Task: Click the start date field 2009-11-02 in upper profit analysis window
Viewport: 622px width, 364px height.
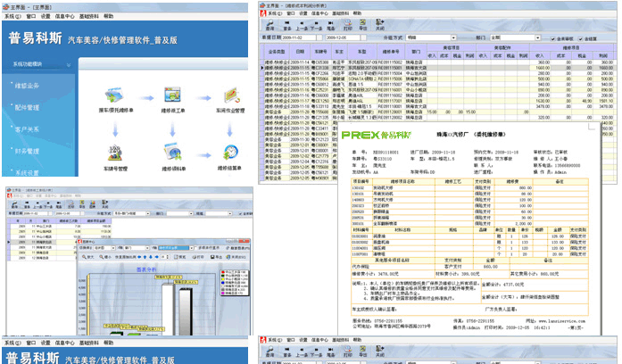Action: 299,37
